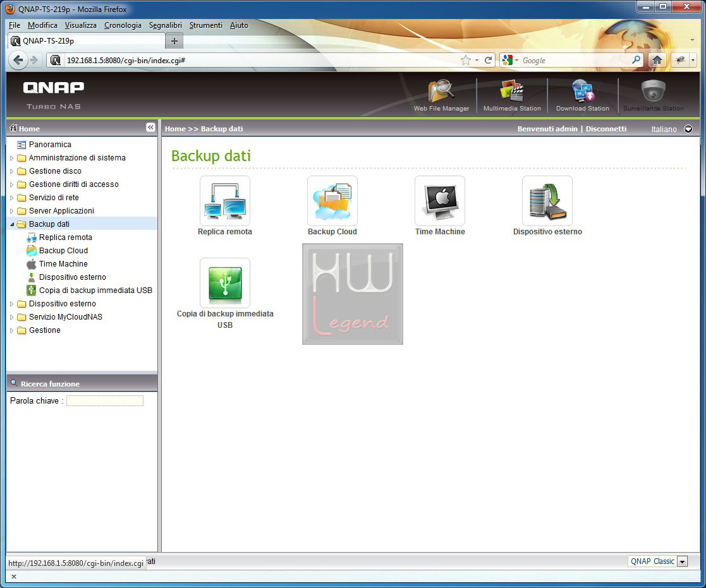706x588 pixels.
Task: Click the search magnifier in Google box
Action: pos(636,60)
